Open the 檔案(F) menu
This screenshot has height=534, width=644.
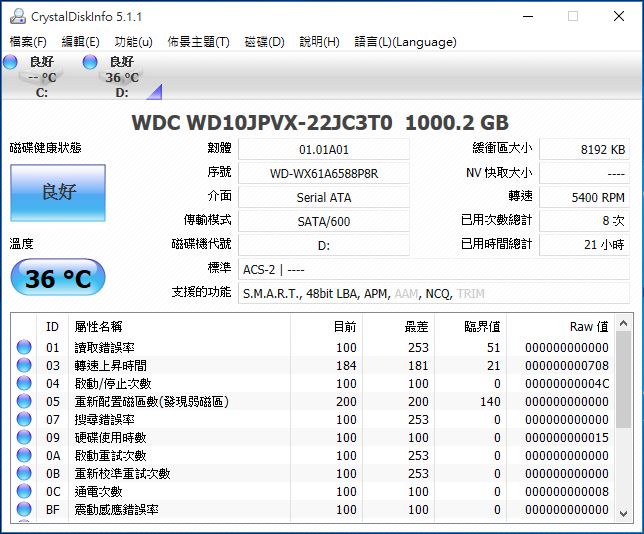point(28,41)
